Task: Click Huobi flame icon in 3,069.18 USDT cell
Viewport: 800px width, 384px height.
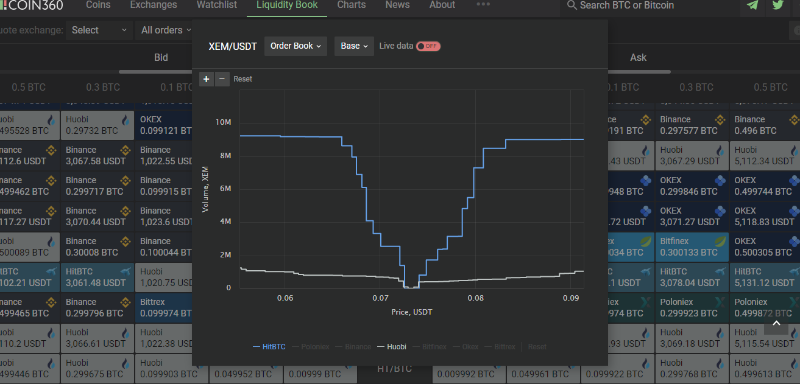Action: 720,333
